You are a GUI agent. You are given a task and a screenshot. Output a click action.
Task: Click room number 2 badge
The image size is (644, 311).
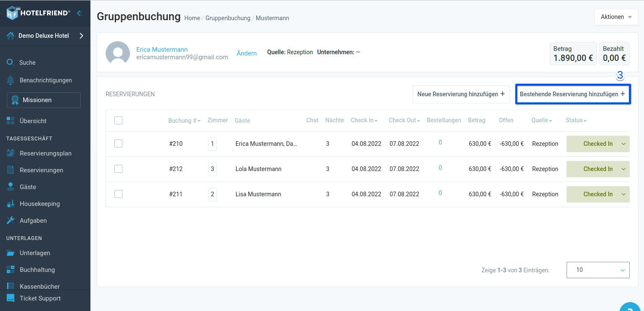(212, 194)
